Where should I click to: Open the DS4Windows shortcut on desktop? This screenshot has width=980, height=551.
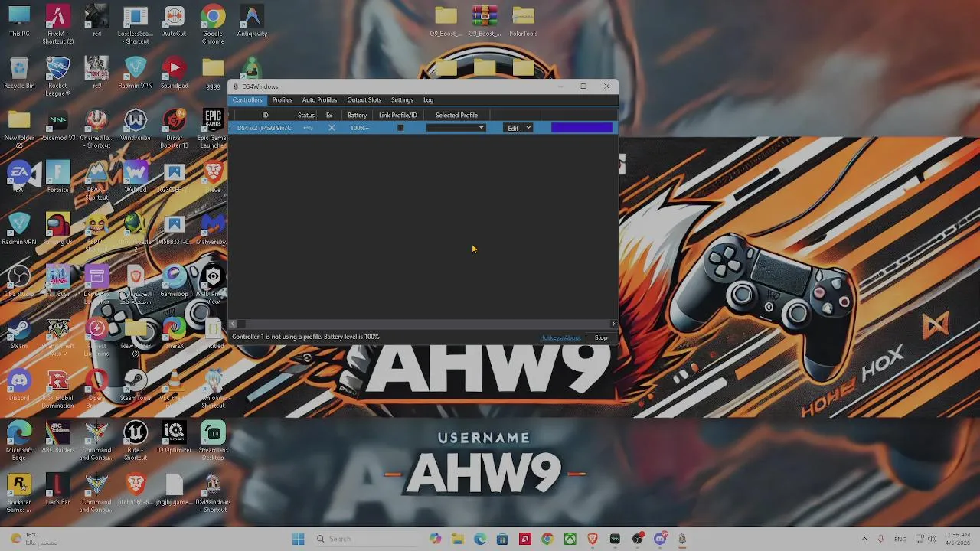click(x=213, y=493)
